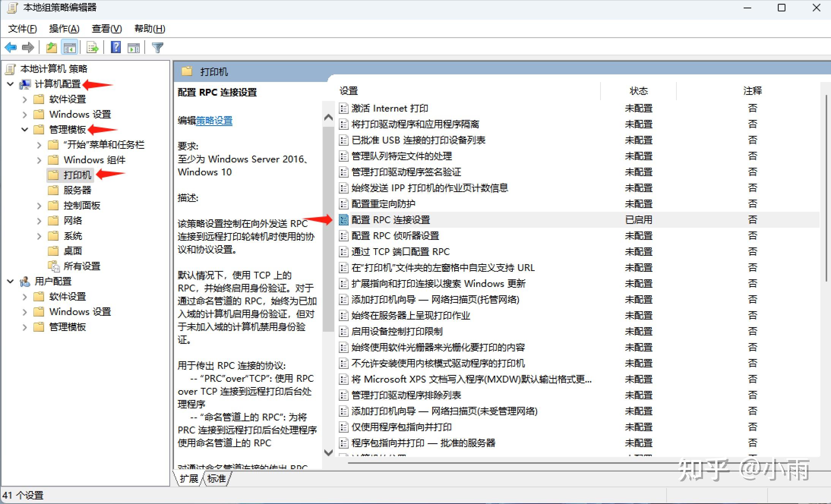Click the policy icon of 通过 TCP 端口配置 RPC
This screenshot has height=504, width=831.
click(x=343, y=252)
